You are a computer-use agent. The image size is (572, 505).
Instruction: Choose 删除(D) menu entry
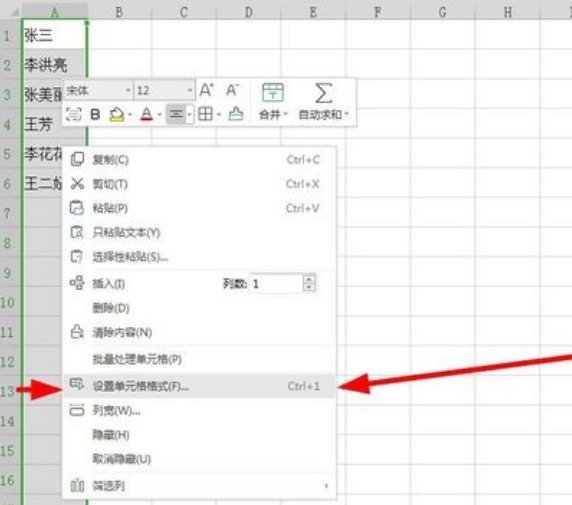(199, 308)
